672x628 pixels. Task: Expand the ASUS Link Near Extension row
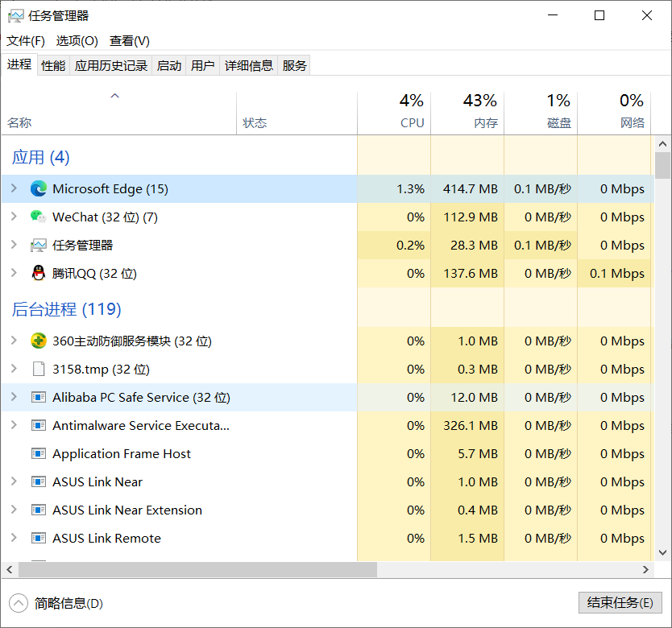(14, 510)
